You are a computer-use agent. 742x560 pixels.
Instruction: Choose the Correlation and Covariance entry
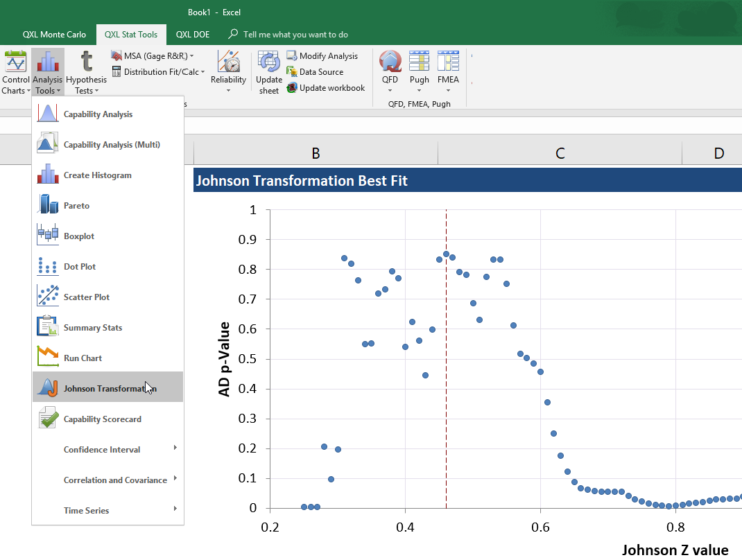108,480
